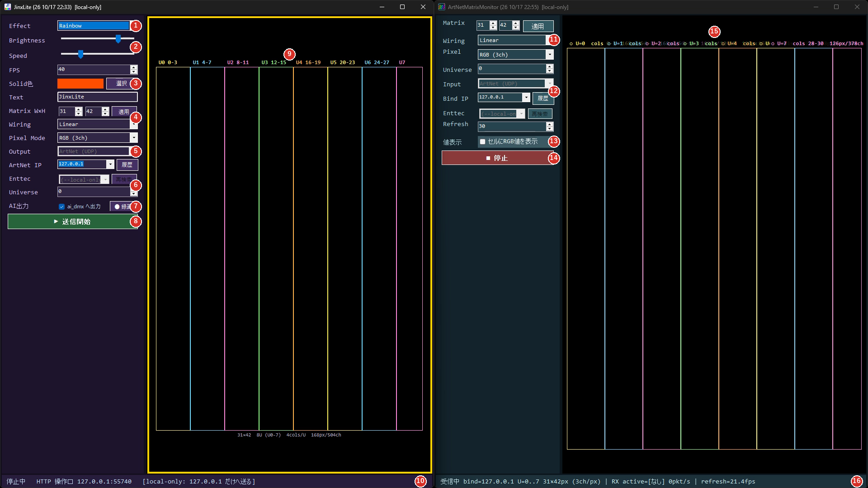
Task: Click the FPS field showing 40
Action: click(x=94, y=70)
